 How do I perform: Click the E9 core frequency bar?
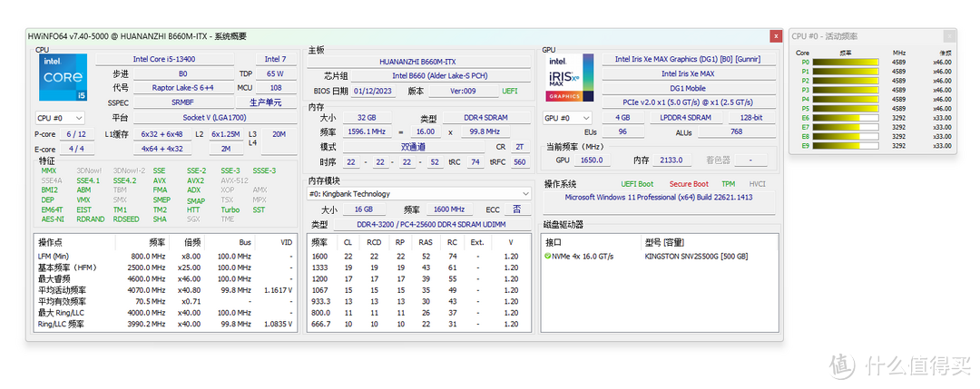pyautogui.click(x=846, y=145)
